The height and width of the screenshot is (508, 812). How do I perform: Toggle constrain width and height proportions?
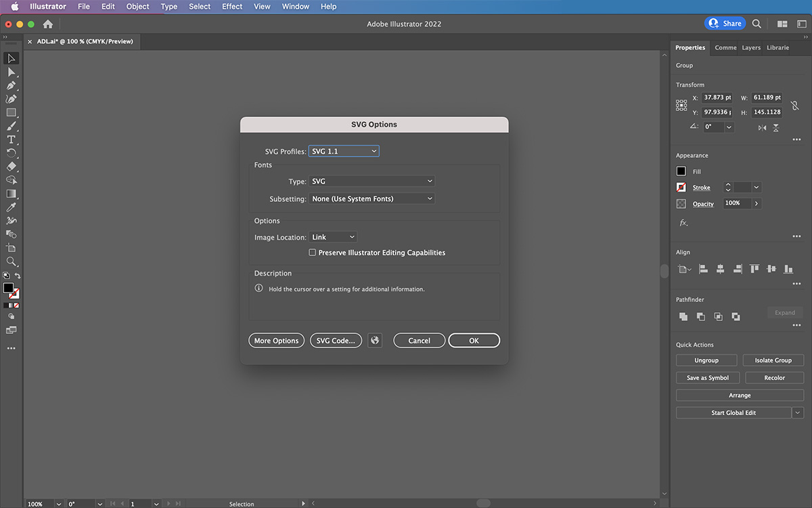pyautogui.click(x=794, y=106)
